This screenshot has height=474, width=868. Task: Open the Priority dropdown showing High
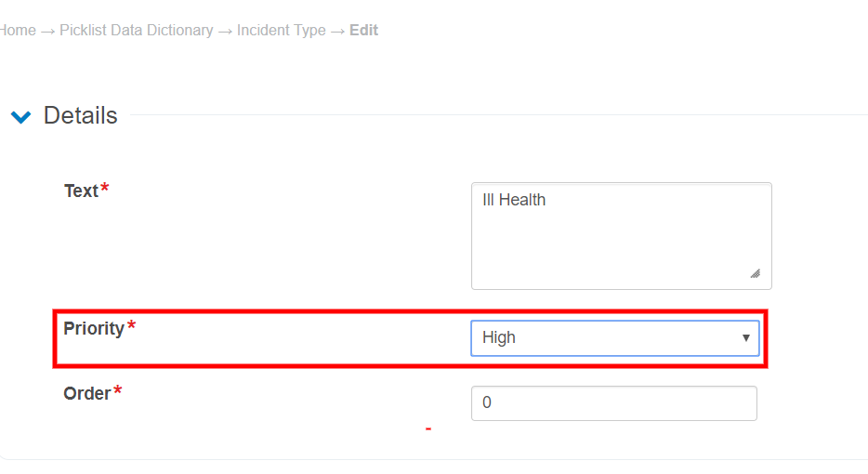coord(604,338)
